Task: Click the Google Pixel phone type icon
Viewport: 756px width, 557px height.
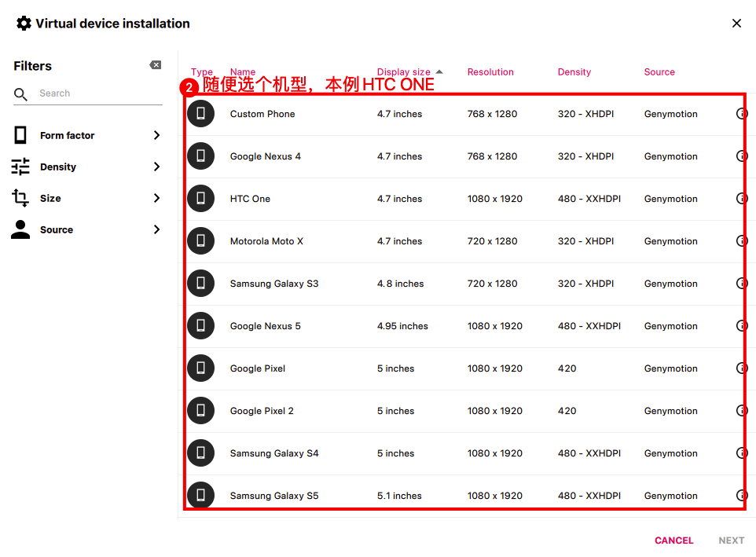Action: 200,368
